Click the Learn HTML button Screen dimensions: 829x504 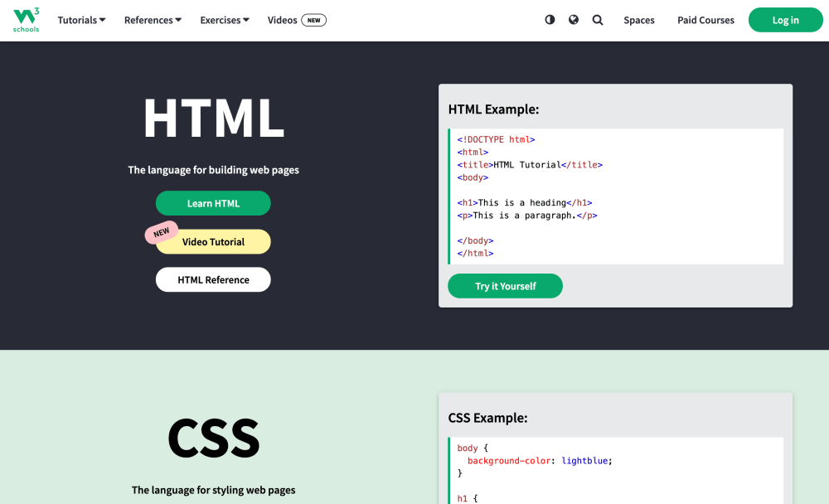point(213,202)
